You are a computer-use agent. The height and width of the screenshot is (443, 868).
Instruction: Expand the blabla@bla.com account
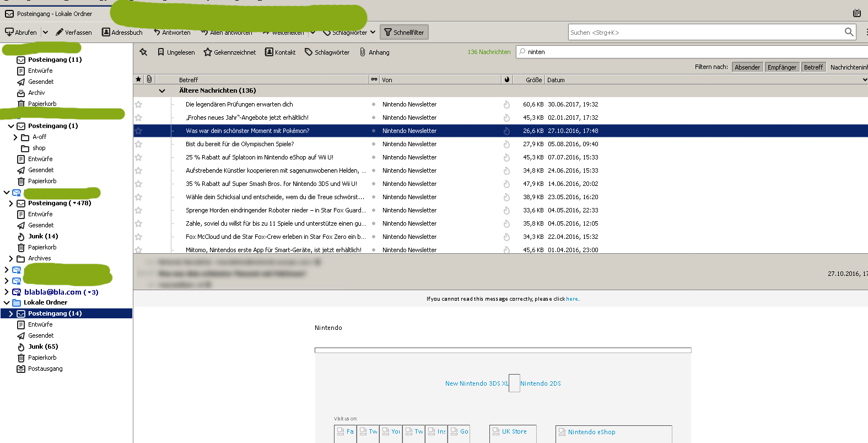(x=6, y=292)
